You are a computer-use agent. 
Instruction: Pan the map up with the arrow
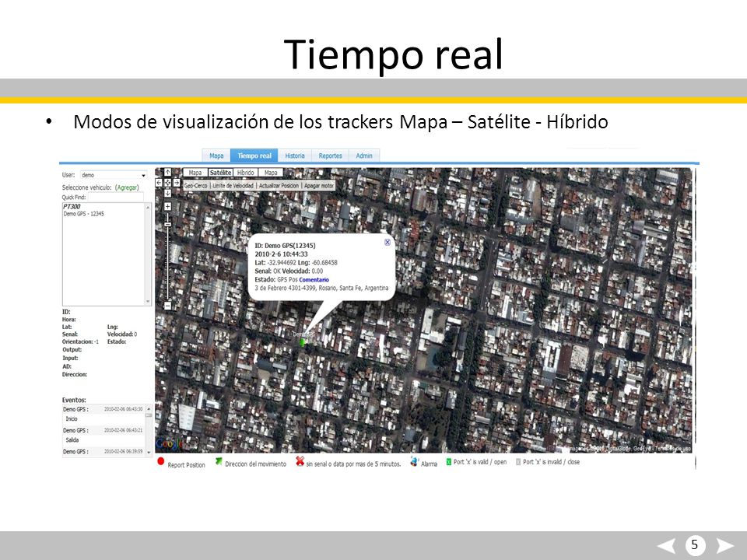click(x=168, y=173)
